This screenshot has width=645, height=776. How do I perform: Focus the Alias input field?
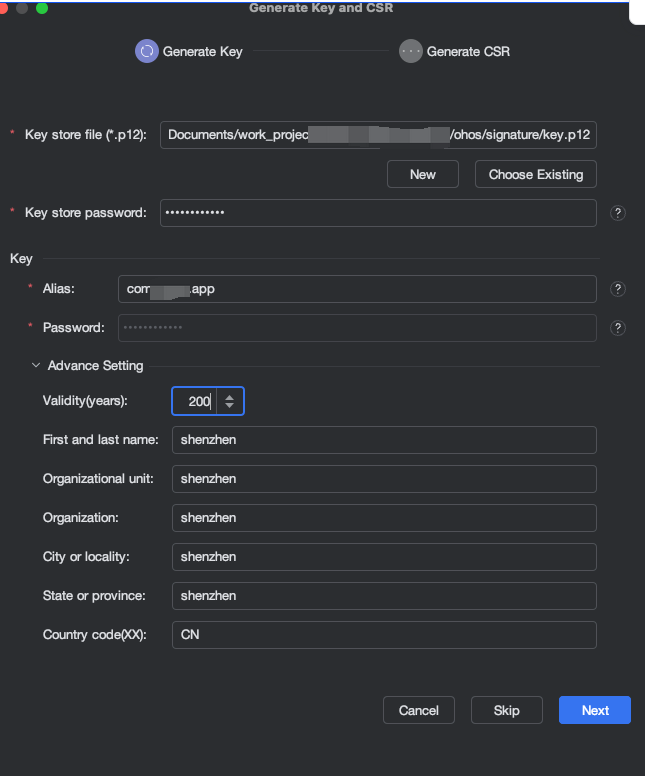[357, 289]
